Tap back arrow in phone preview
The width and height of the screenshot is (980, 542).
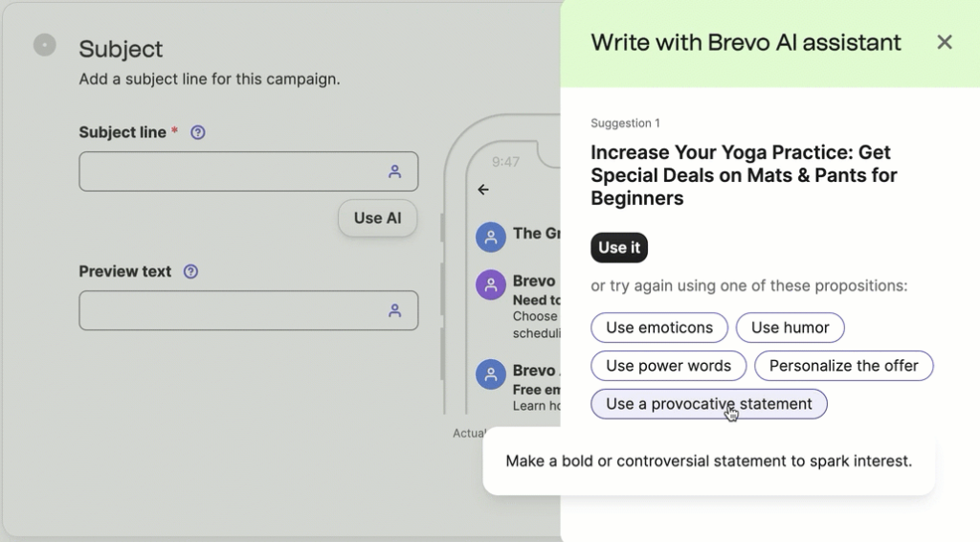click(x=483, y=190)
